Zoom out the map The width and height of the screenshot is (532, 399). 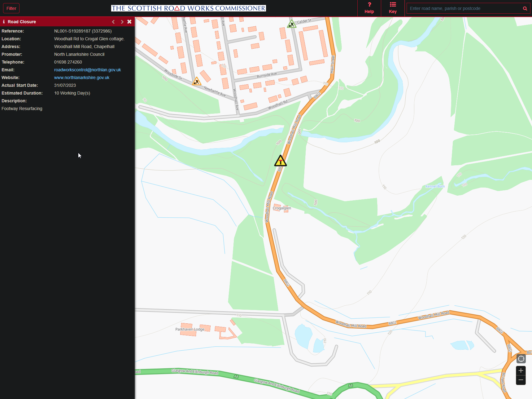click(x=521, y=380)
